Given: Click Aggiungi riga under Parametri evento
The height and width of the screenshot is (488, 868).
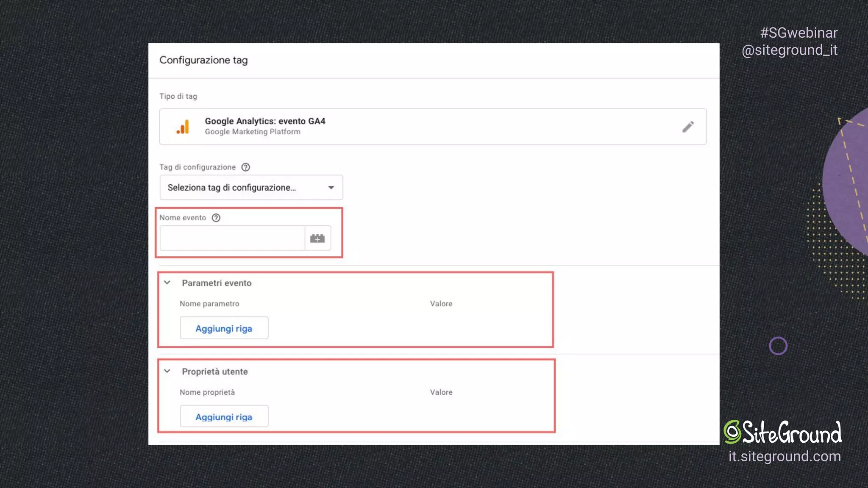Looking at the screenshot, I should (224, 328).
